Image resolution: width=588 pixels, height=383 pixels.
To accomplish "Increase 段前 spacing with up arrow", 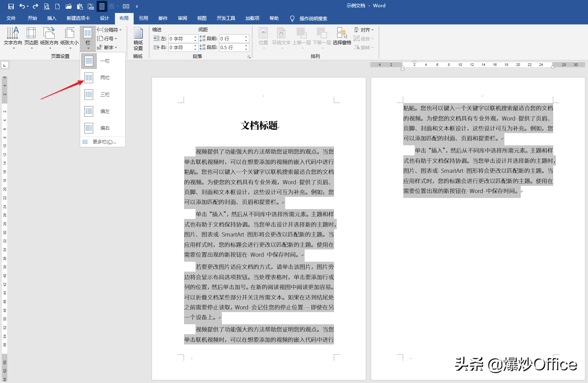I will tap(246, 37).
